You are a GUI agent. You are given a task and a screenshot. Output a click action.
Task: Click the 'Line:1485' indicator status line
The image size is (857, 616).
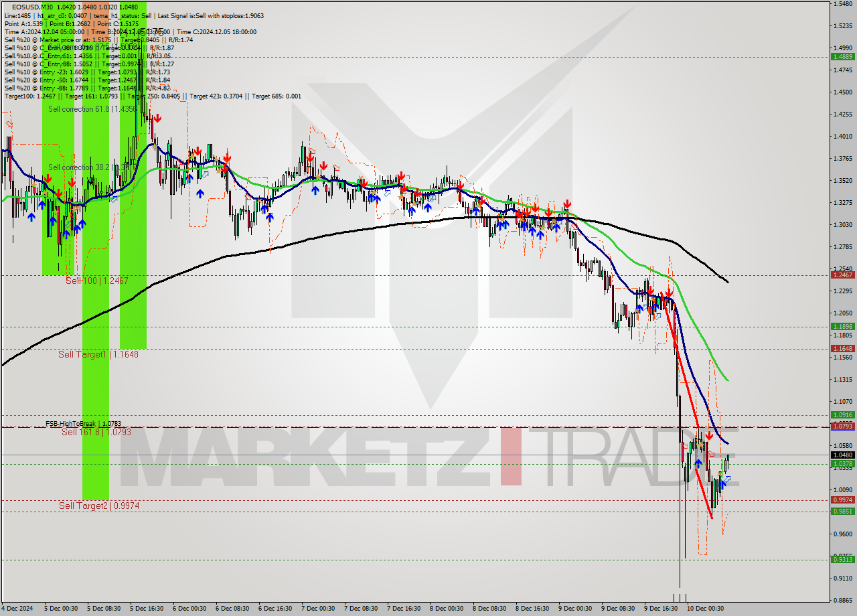[x=134, y=15]
